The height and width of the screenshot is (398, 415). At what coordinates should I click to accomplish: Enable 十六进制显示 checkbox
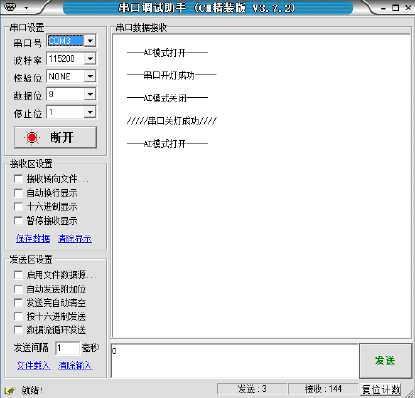coord(19,207)
